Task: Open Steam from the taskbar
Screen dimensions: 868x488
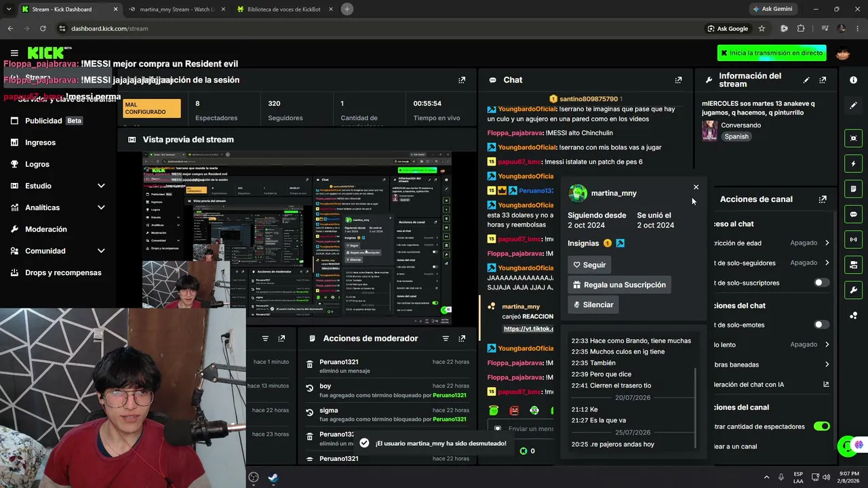Action: [273, 477]
